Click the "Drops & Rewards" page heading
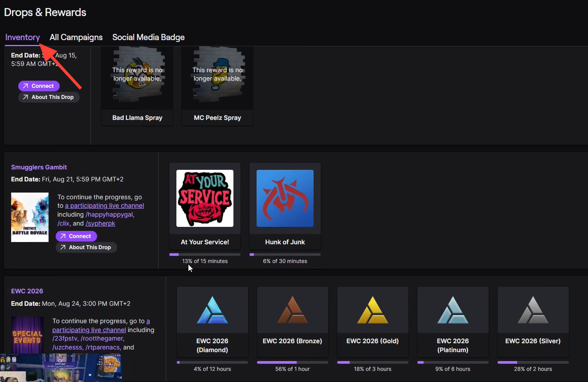The width and height of the screenshot is (588, 382). (x=45, y=12)
